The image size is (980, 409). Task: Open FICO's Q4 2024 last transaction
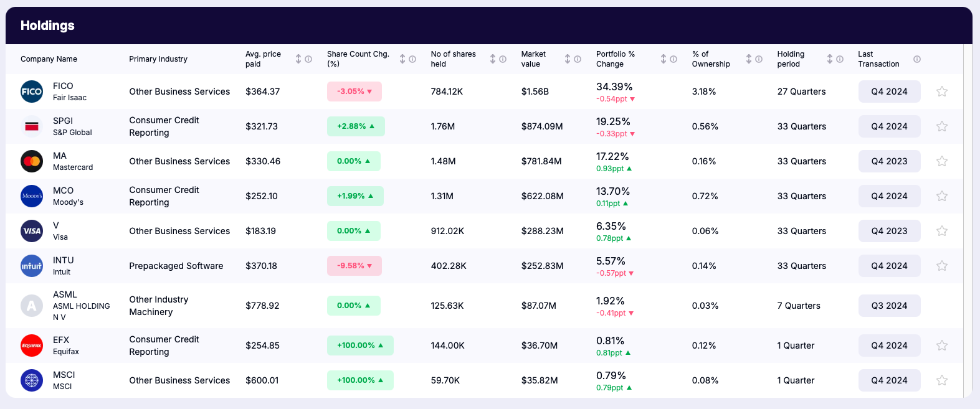[x=889, y=92]
